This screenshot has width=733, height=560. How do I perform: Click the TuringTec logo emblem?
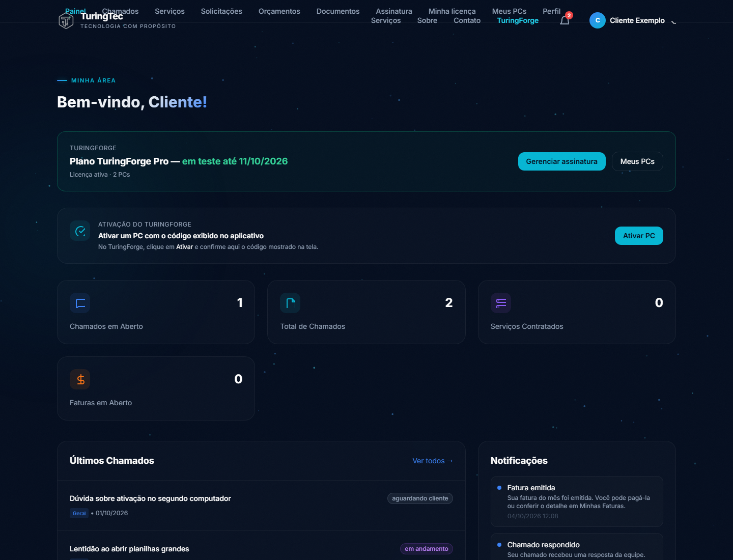66,21
